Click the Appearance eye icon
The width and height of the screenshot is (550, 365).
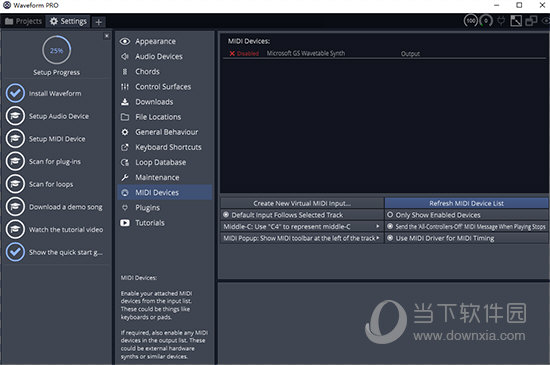125,41
